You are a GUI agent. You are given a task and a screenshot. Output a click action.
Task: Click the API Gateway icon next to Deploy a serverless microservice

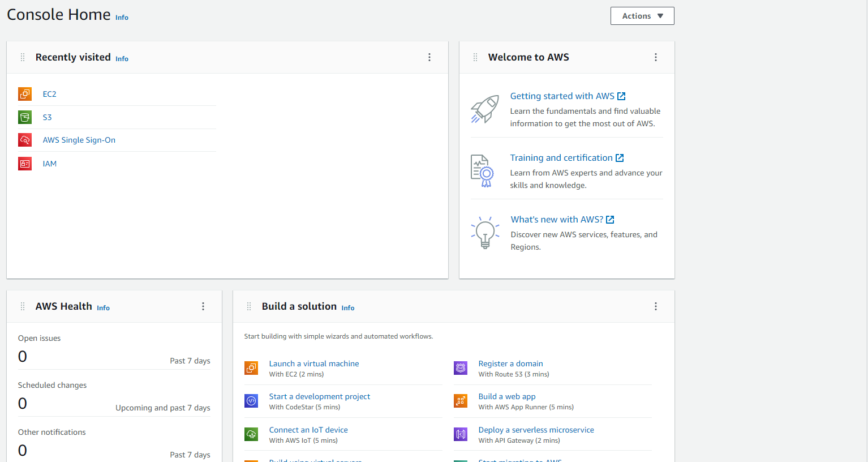pyautogui.click(x=461, y=434)
